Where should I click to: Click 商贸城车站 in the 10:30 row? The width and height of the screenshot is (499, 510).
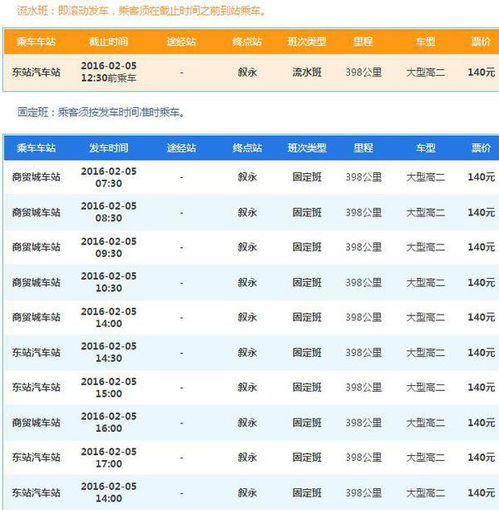click(x=36, y=283)
